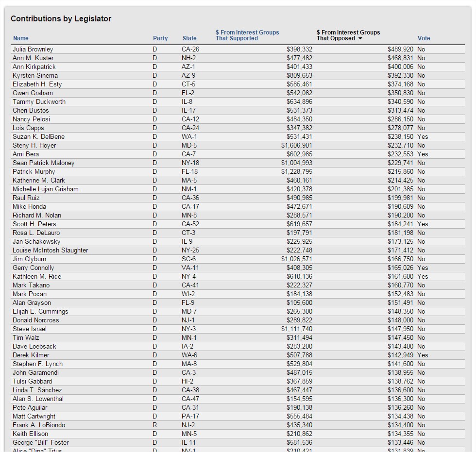Screen dimensions: 476x452
Task: Click Alan Grayson's name
Action: point(32,303)
